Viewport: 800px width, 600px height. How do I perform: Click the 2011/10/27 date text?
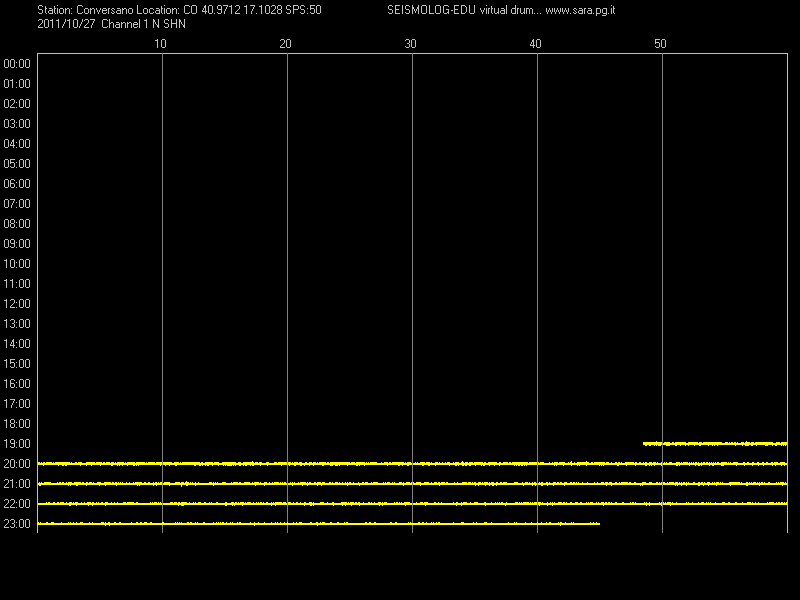tap(66, 24)
